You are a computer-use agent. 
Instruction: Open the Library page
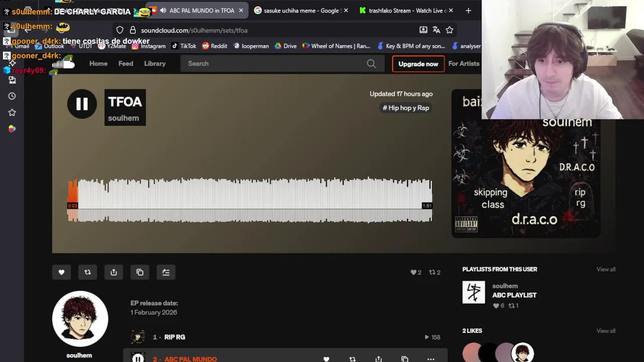[x=155, y=63]
